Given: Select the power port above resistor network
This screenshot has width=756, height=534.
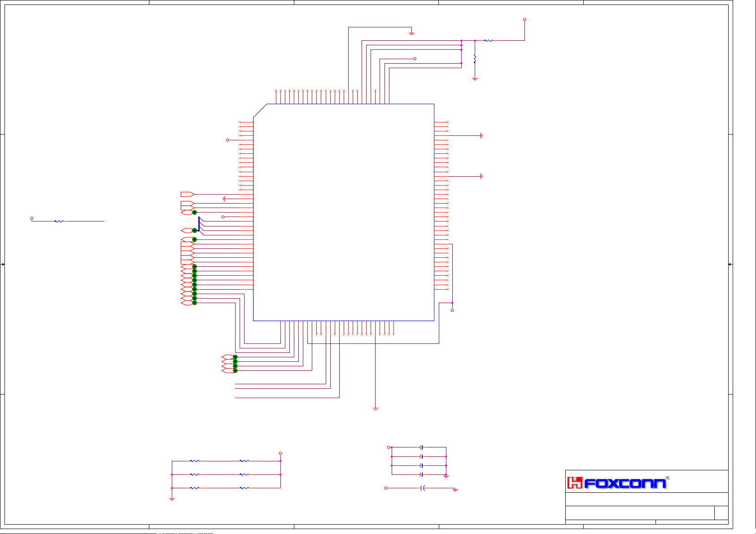Looking at the screenshot, I should pyautogui.click(x=280, y=453).
